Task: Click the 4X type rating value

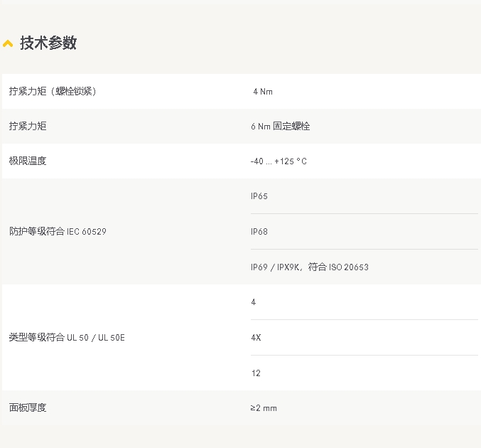Action: click(x=256, y=338)
